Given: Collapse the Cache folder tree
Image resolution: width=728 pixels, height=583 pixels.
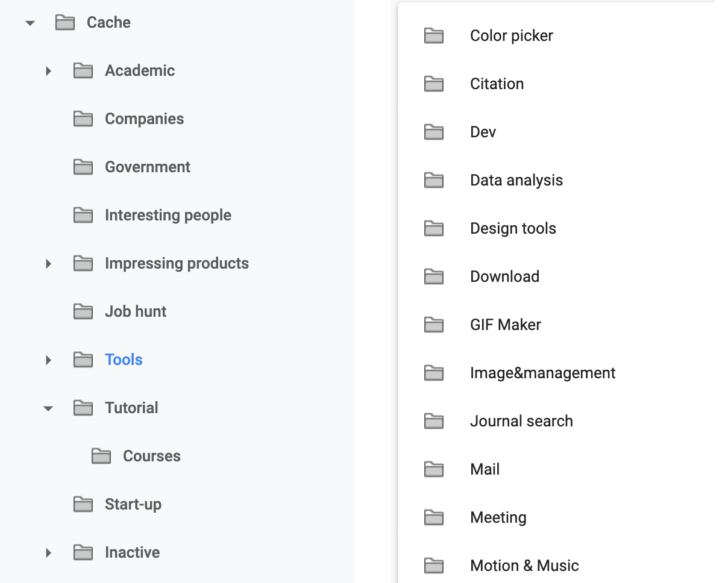Looking at the screenshot, I should tap(30, 23).
